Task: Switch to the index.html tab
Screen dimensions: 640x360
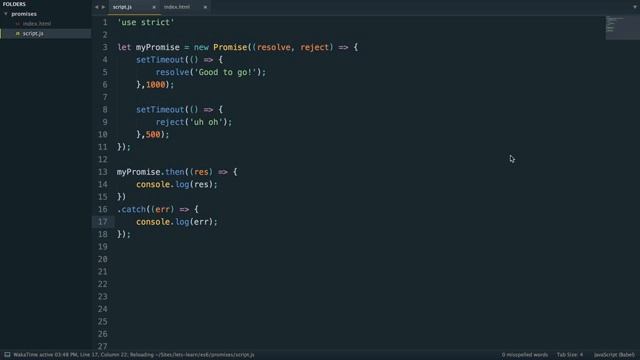Action: (x=177, y=7)
